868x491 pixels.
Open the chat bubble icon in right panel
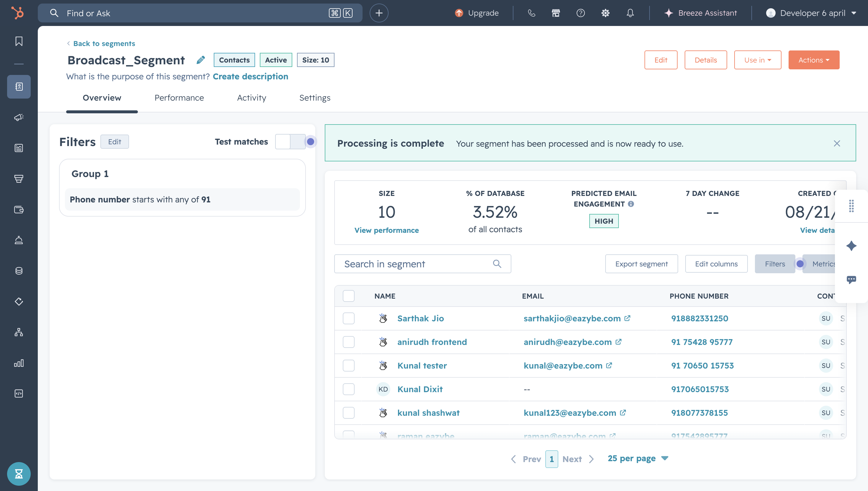[x=851, y=279]
